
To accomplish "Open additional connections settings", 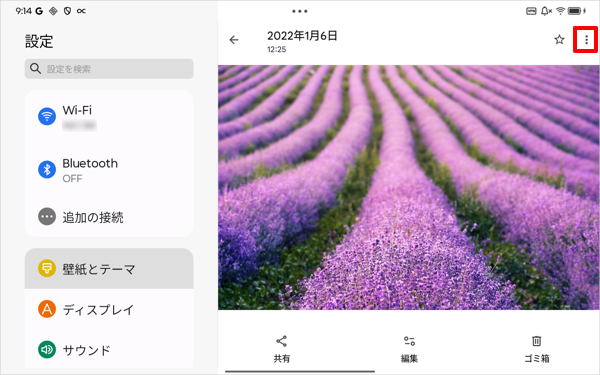I will tap(109, 217).
